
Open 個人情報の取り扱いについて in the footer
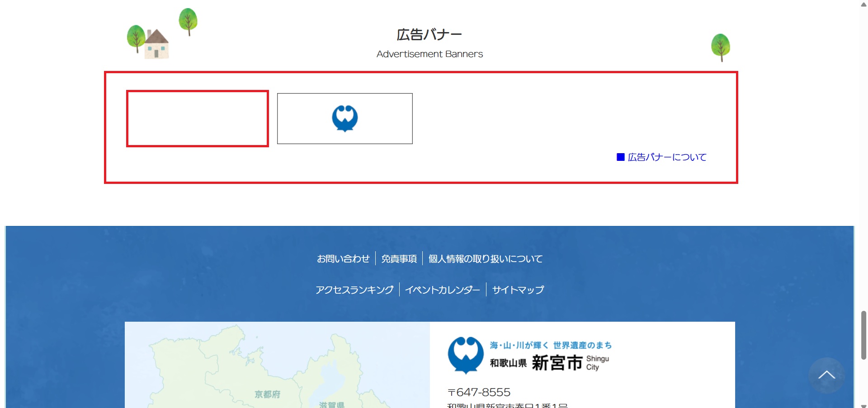click(485, 259)
